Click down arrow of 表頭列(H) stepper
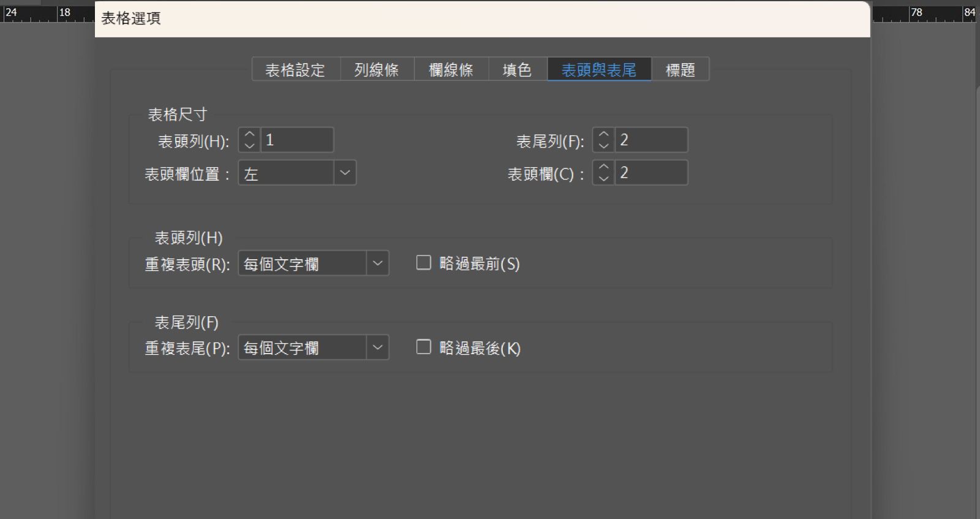 pos(249,146)
